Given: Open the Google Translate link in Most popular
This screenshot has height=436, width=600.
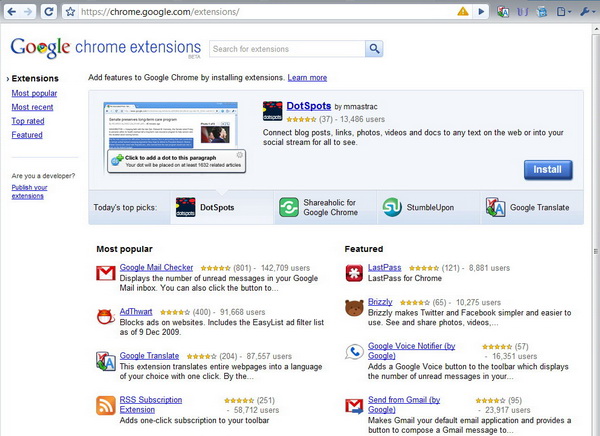Looking at the screenshot, I should pos(149,356).
